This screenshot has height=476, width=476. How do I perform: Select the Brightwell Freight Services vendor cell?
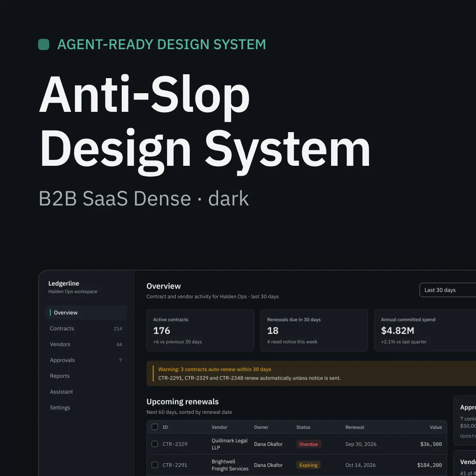tap(230, 465)
